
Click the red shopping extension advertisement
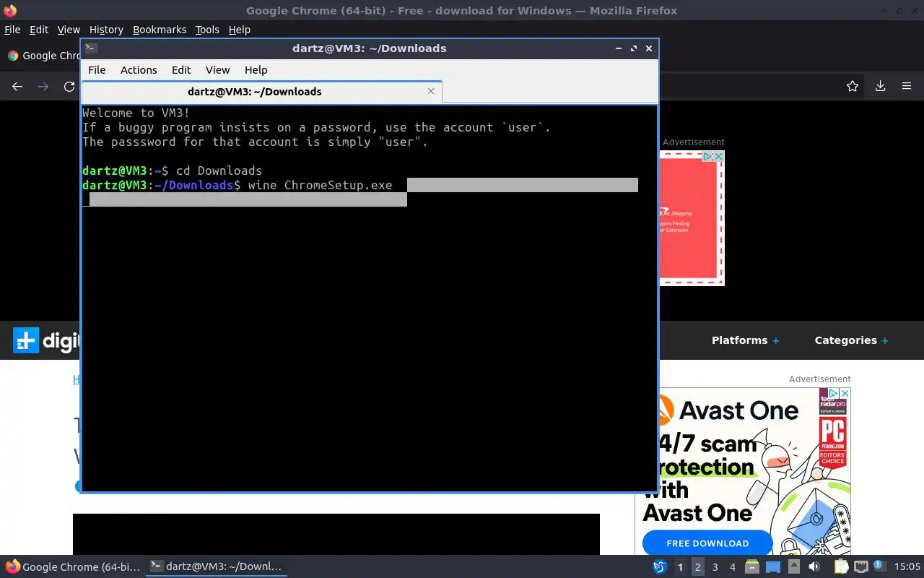tap(691, 218)
